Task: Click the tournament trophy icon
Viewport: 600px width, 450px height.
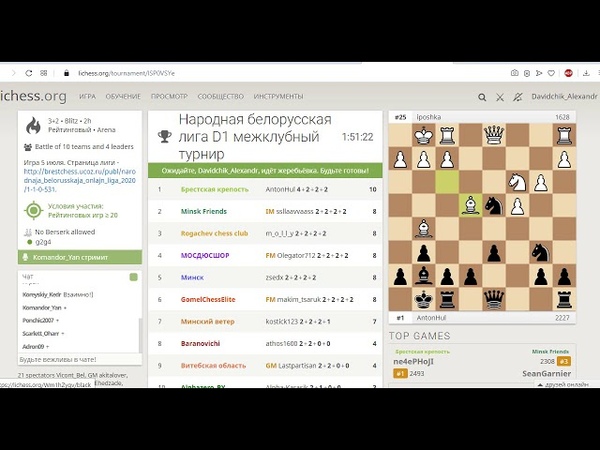Action: coord(165,136)
